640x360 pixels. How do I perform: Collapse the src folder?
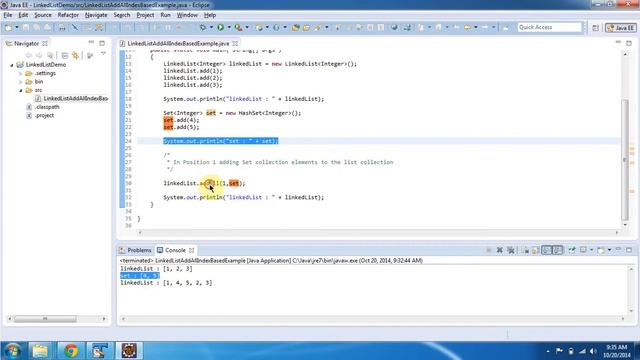tap(20, 90)
